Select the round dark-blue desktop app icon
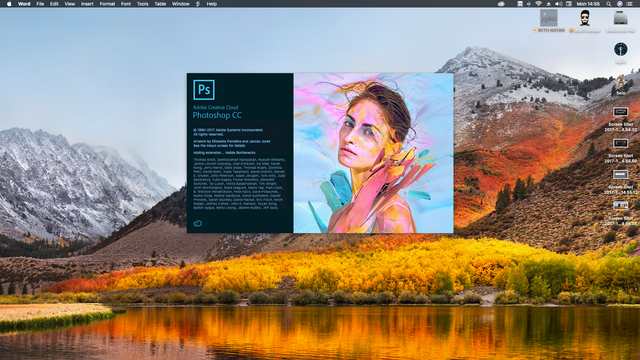Image resolution: width=640 pixels, height=360 pixels. pos(620,49)
